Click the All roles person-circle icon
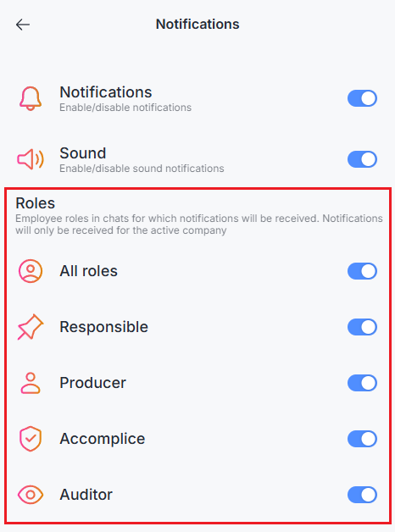The height and width of the screenshot is (532, 395). pos(31,271)
